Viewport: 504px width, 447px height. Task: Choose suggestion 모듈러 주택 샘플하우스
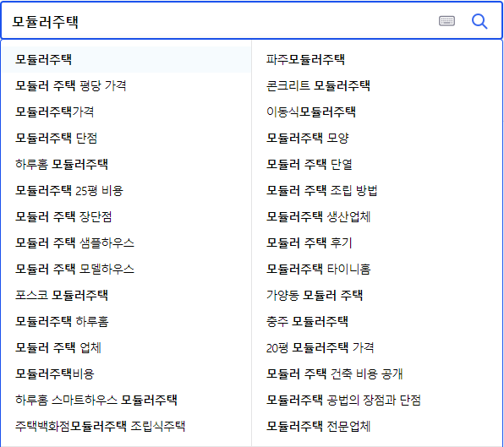pyautogui.click(x=75, y=243)
